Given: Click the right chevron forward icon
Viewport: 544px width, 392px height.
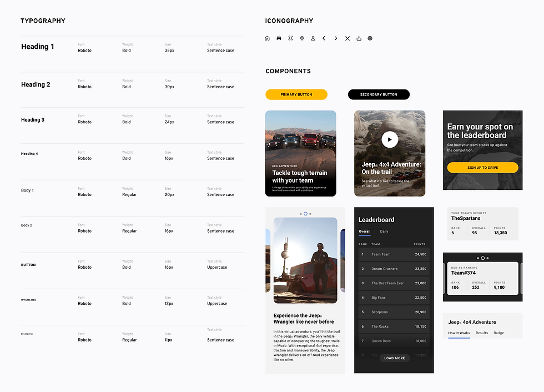Looking at the screenshot, I should tap(335, 38).
